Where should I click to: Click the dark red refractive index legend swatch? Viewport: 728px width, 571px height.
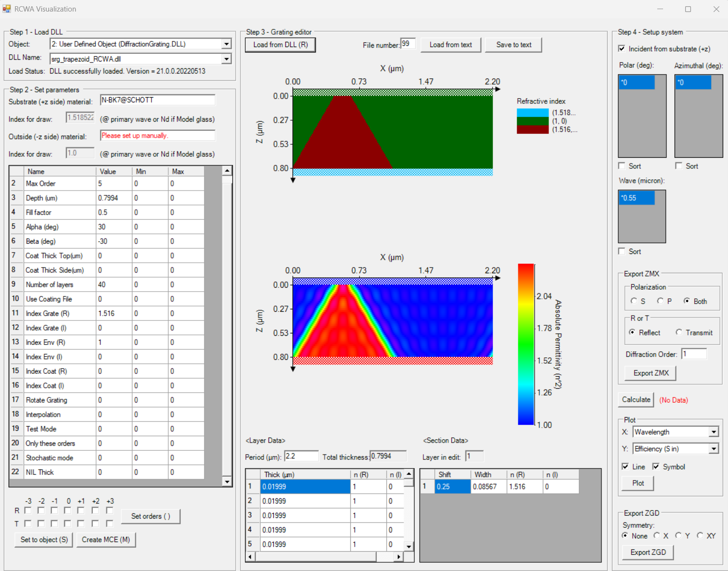(x=532, y=130)
